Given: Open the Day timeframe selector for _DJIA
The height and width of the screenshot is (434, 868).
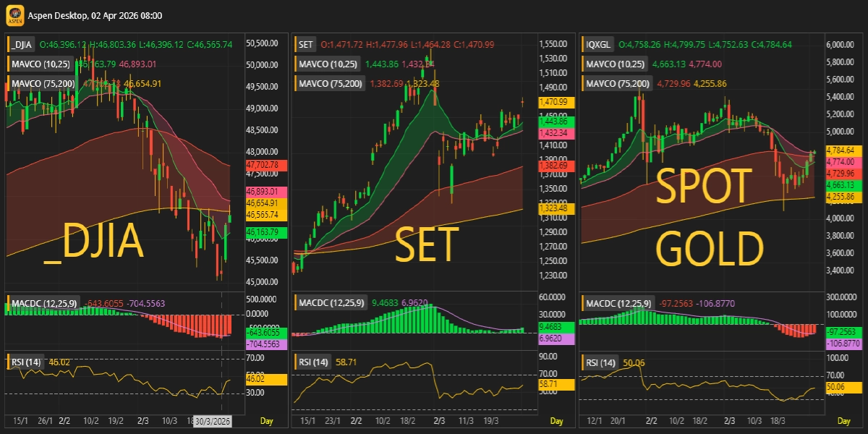Looking at the screenshot, I should pyautogui.click(x=266, y=421).
